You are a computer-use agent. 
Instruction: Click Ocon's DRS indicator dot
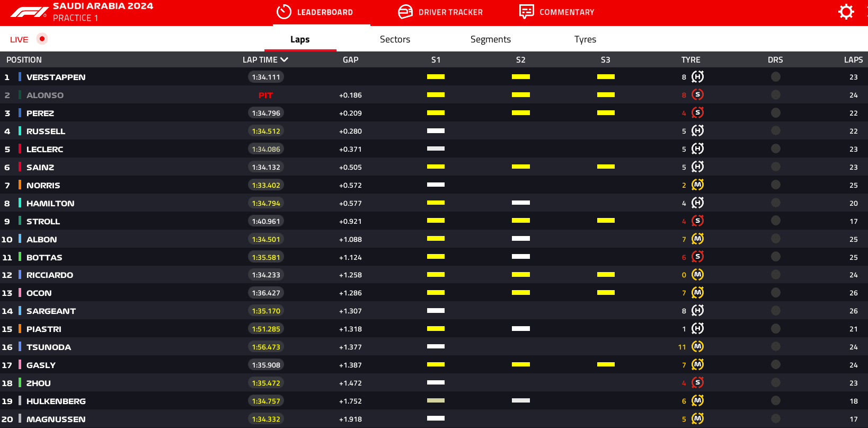[776, 293]
